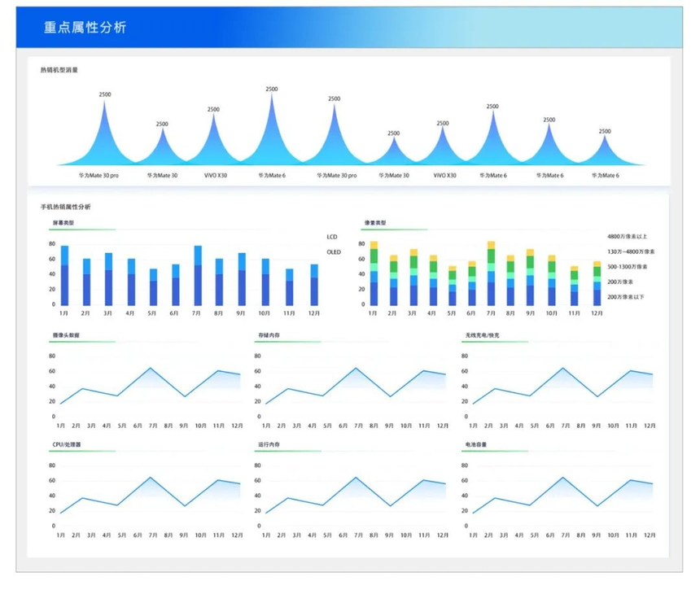Click the OLED legend entry
This screenshot has width=700, height=590.
point(334,252)
